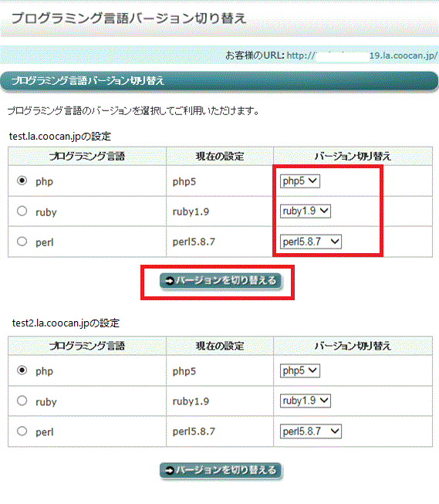Open perl5.8.7 version dropdown in test2.la.coocan.jp table
Image resolution: width=439 pixels, height=504 pixels.
pos(310,431)
